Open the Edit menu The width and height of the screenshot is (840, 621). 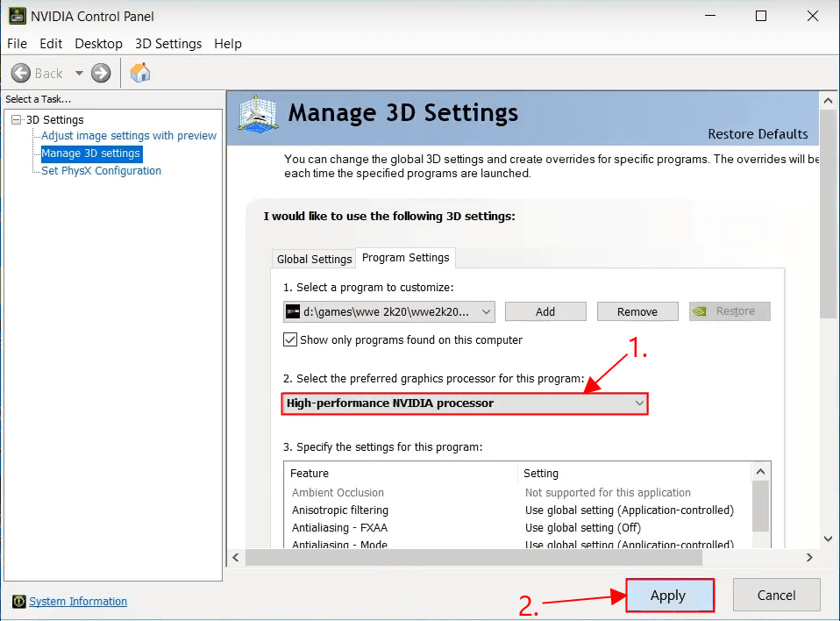51,43
